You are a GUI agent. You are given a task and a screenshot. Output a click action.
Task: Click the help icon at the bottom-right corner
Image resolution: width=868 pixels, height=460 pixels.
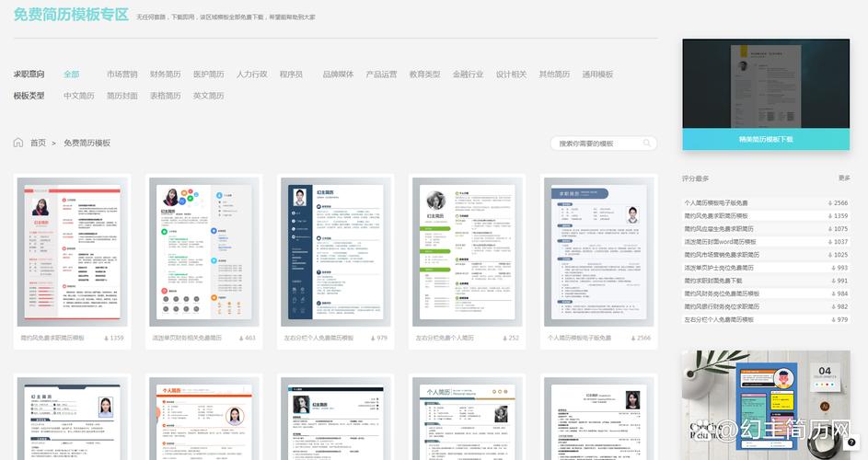coord(852,442)
